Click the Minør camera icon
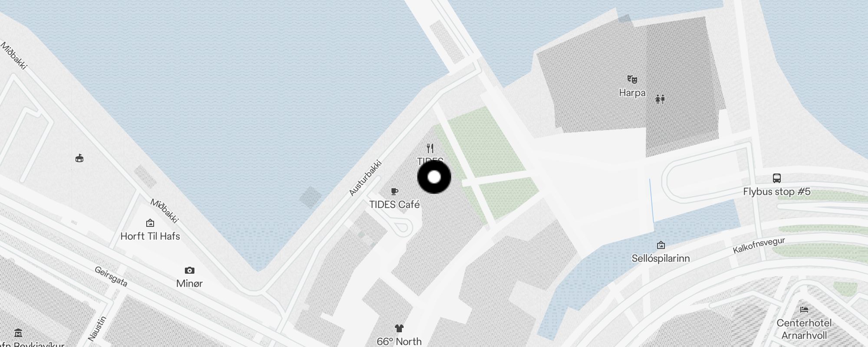 [x=190, y=270]
